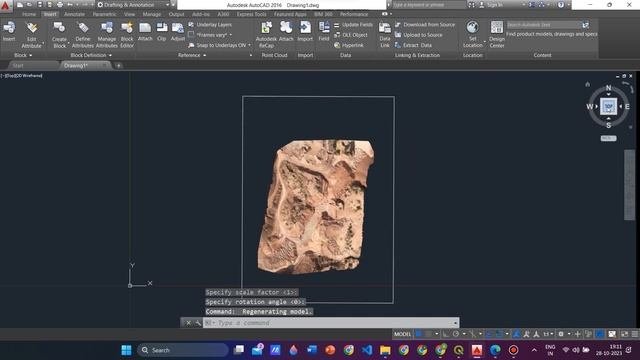Click Download from Source
Viewport: 640px width, 360px height.
[424, 24]
